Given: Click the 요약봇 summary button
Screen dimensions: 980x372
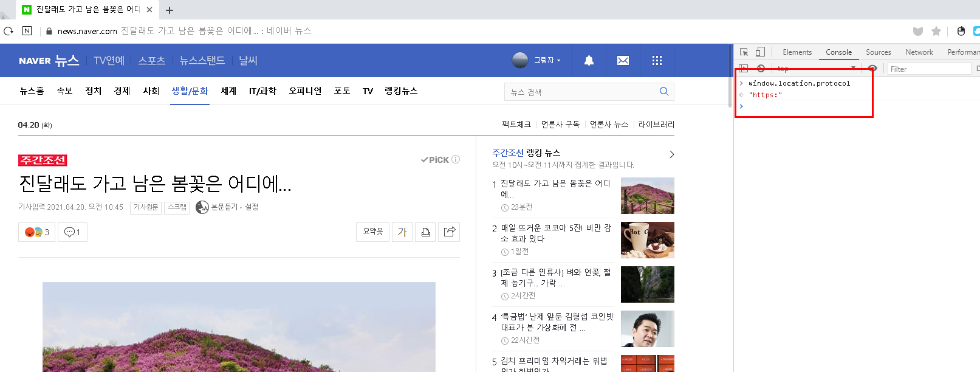Looking at the screenshot, I should [372, 232].
